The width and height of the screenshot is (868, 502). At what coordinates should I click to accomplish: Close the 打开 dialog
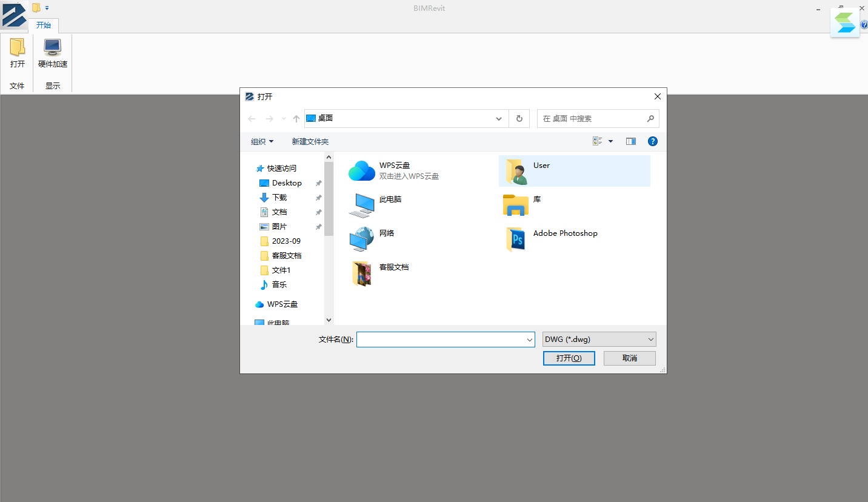pyautogui.click(x=658, y=96)
